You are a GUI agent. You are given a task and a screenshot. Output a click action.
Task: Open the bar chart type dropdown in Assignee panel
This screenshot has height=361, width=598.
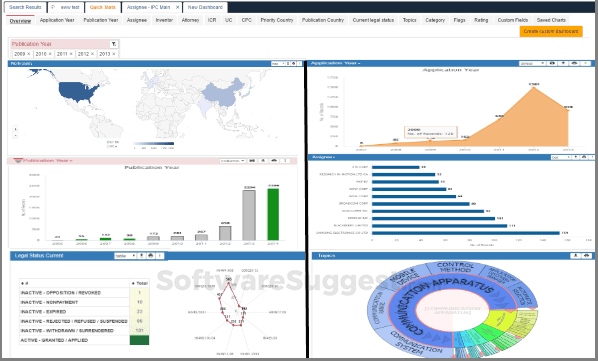tap(561, 157)
